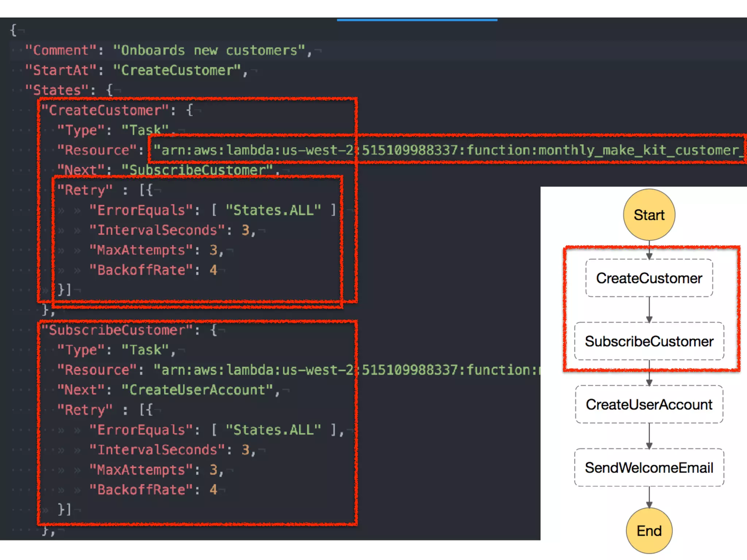Click the first "BackoffRate" value 4
Screen dimensions: 747x560
pos(213,270)
